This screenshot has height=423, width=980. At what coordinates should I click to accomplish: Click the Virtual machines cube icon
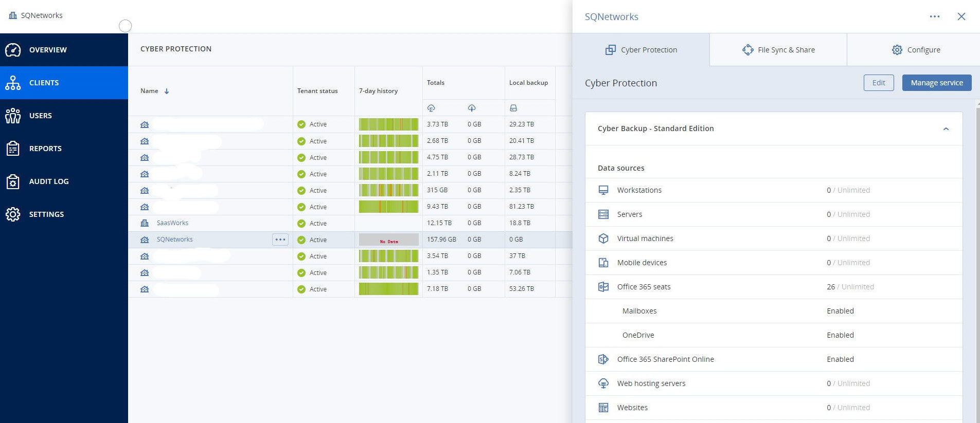[x=603, y=238]
